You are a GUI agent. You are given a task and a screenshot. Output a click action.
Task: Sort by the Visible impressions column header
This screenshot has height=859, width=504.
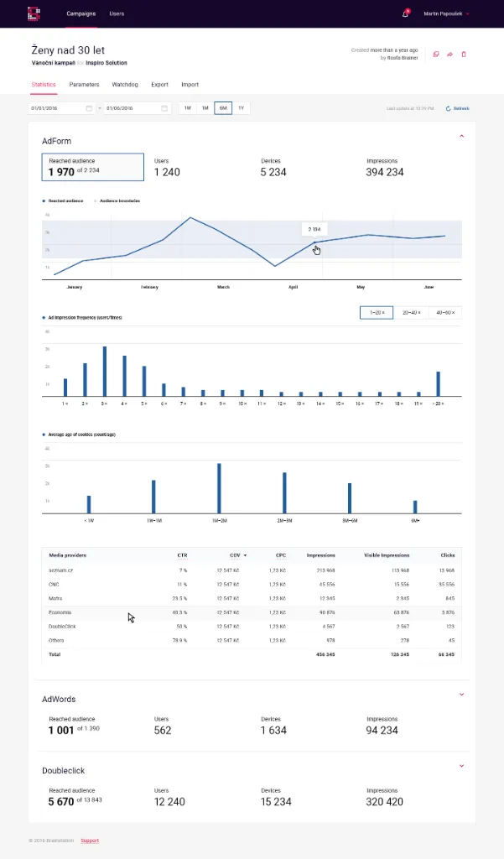(x=387, y=555)
